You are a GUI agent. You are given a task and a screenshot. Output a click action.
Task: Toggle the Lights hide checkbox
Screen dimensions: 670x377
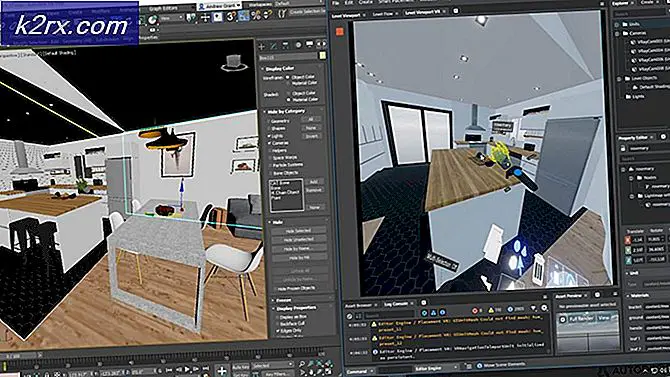pyautogui.click(x=269, y=136)
